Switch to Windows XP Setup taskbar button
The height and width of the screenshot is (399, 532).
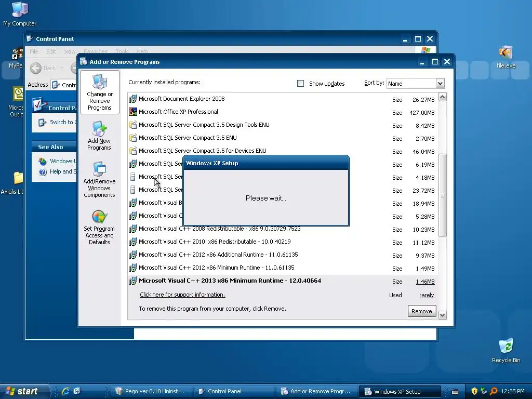400,391
